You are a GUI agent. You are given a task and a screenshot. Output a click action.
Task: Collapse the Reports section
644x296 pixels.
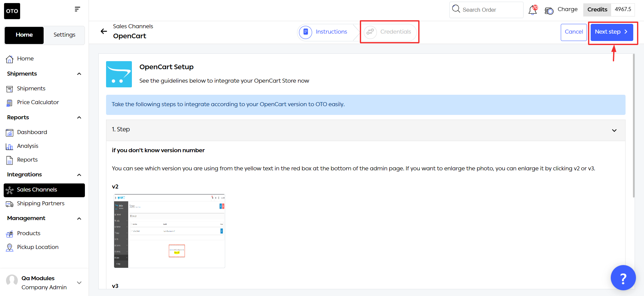point(79,118)
